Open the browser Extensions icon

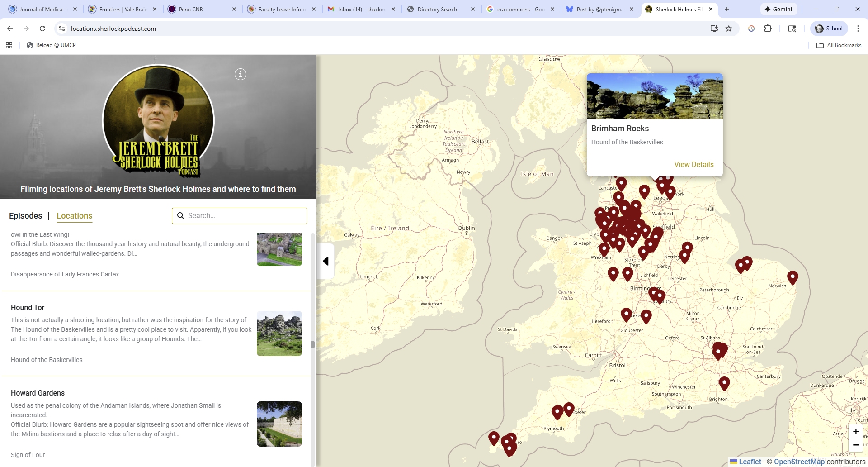pyautogui.click(x=768, y=29)
